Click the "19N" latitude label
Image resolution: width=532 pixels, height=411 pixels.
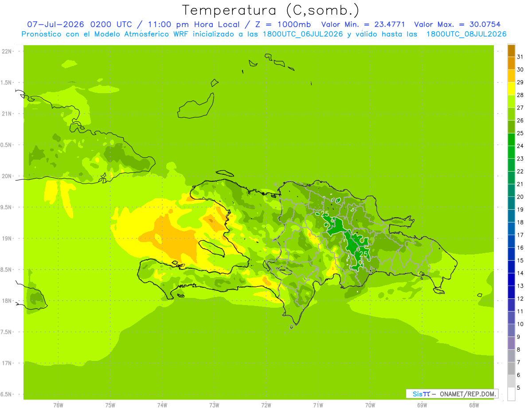point(7,239)
